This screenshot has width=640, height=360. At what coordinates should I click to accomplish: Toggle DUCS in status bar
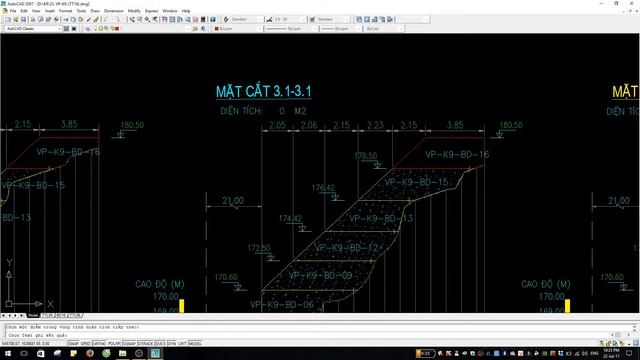[x=160, y=344]
